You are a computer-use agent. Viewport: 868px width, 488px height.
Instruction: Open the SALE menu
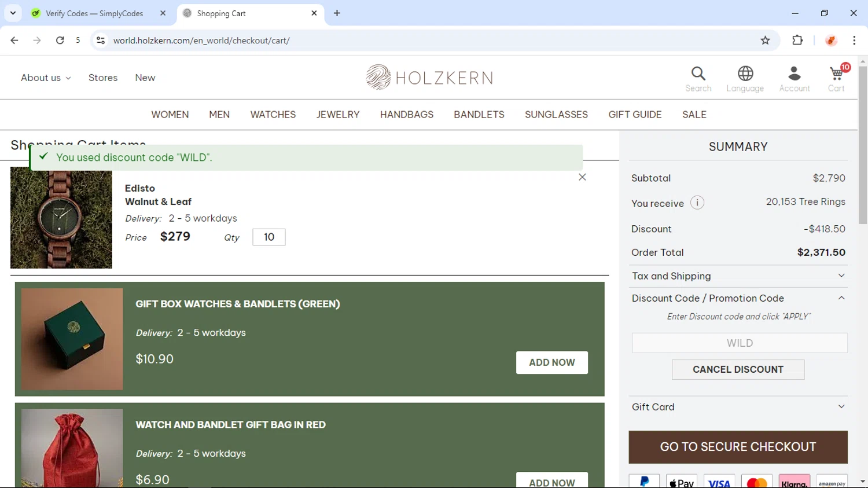694,115
